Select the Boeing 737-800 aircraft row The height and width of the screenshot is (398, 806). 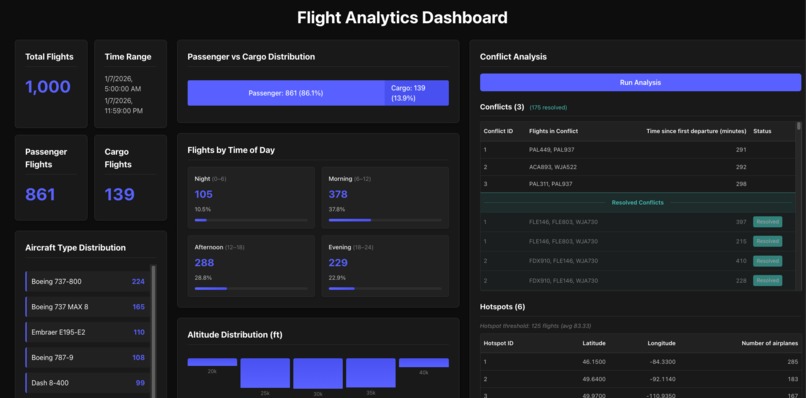pyautogui.click(x=87, y=281)
